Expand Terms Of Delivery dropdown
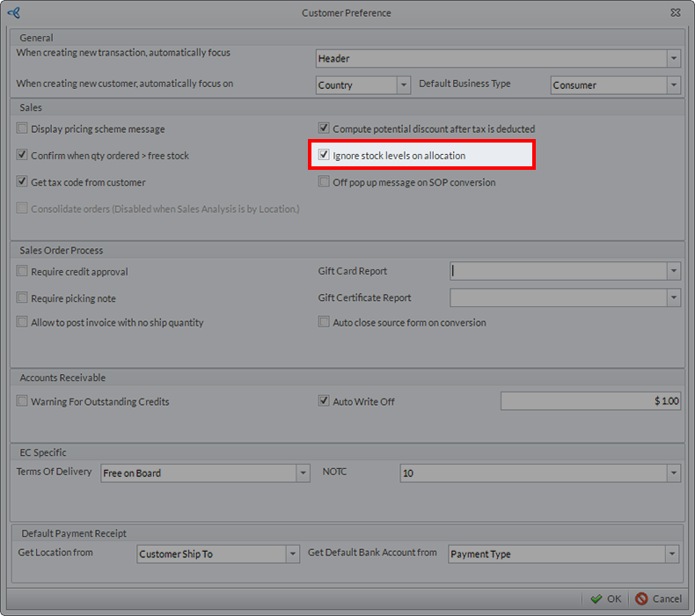The height and width of the screenshot is (616, 695). (x=304, y=473)
